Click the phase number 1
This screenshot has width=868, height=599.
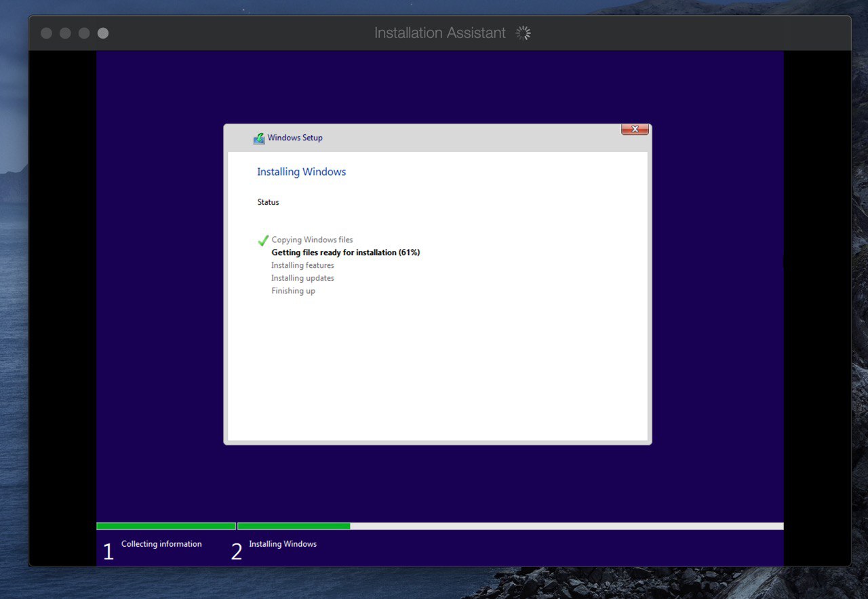coord(108,552)
